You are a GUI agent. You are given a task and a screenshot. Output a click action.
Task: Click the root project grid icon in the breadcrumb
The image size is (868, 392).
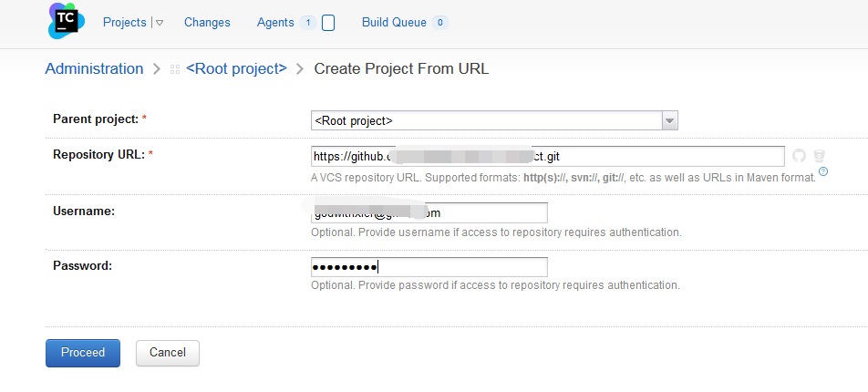(x=175, y=69)
